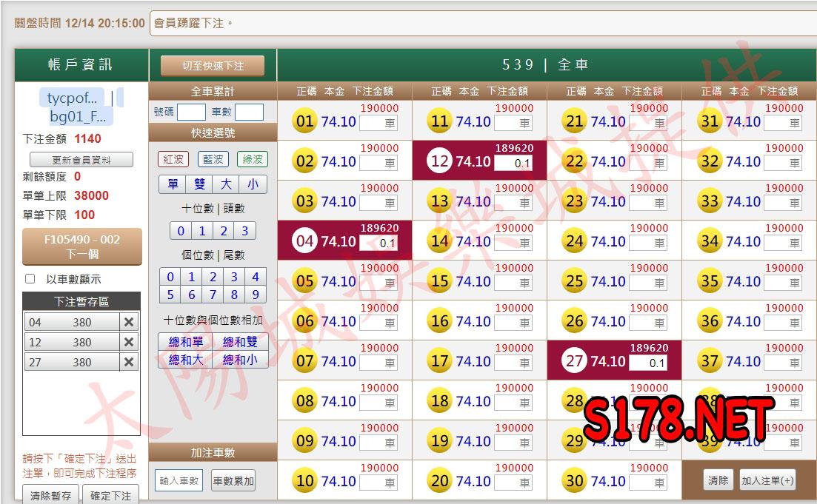Deselect highlighted ball number 12
Screen dimensions: 817x504
[440, 161]
